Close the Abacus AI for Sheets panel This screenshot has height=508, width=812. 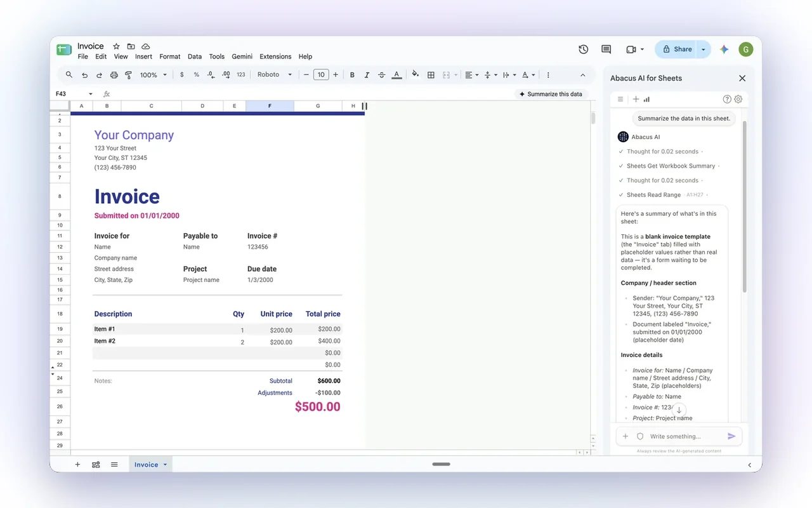tap(742, 78)
